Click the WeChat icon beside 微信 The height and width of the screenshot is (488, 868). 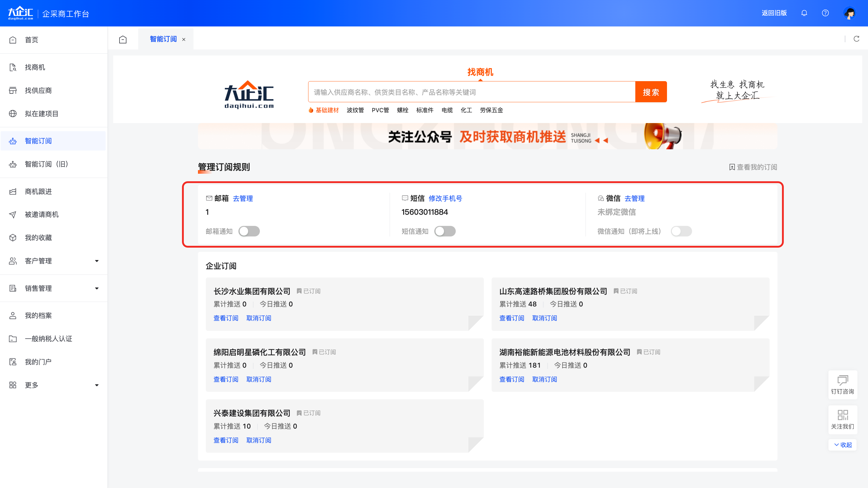point(601,198)
